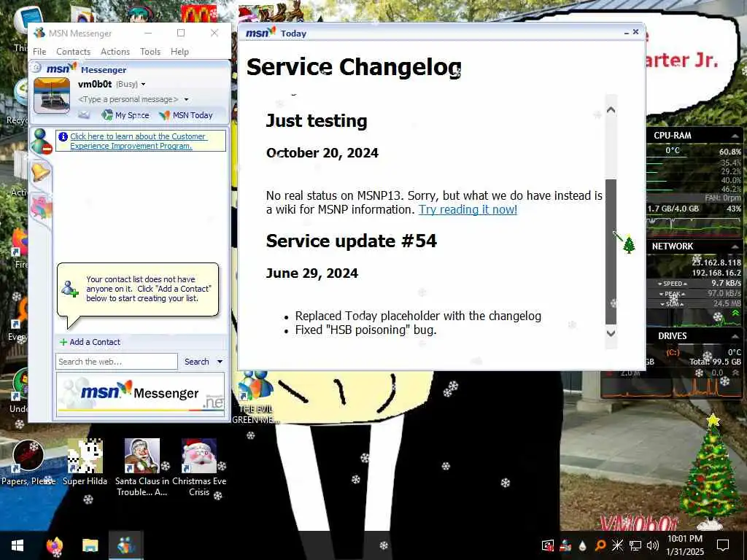This screenshot has width=747, height=560.
Task: Click the MSN Messenger taskbar button
Action: tap(125, 545)
